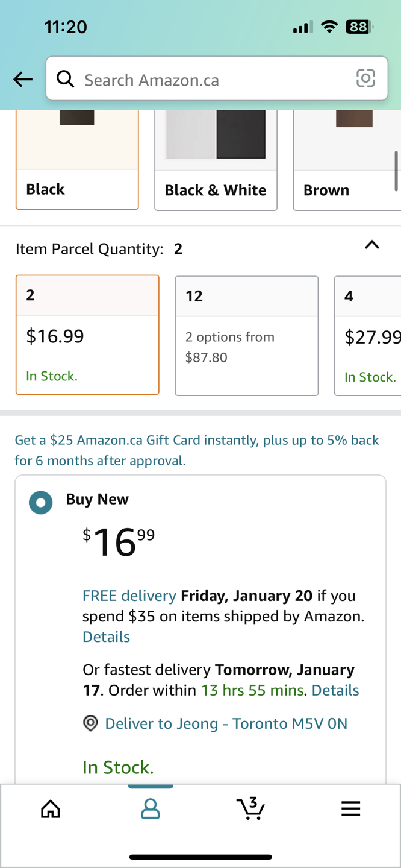Screen dimensions: 401x868
Task: Tap the back arrow icon
Action: [x=23, y=79]
